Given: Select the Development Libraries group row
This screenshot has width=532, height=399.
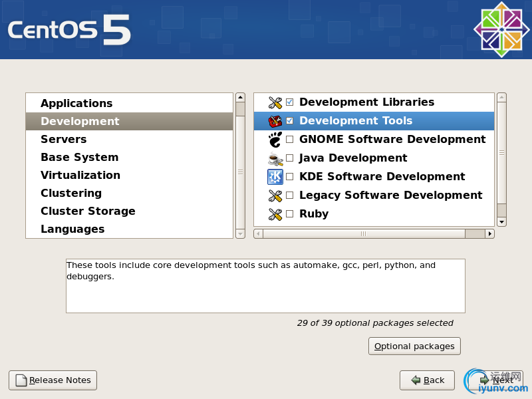Looking at the screenshot, I should tap(374, 102).
